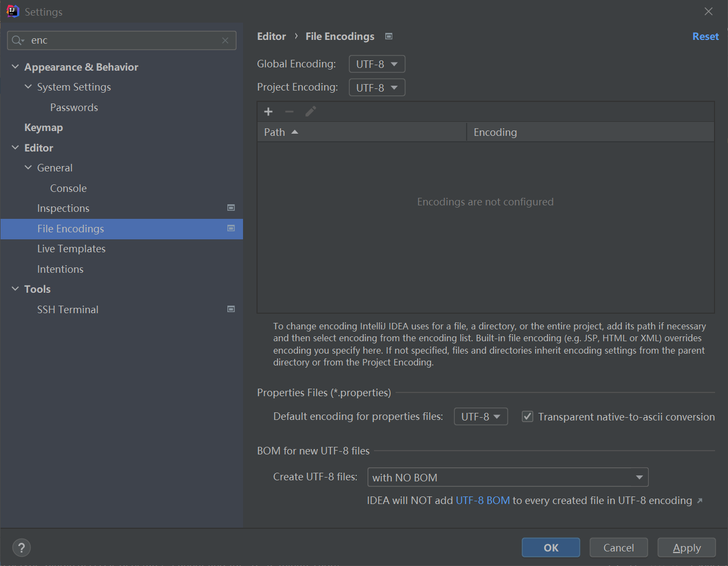Click the Encoding column header
This screenshot has height=566, width=728.
tap(591, 132)
